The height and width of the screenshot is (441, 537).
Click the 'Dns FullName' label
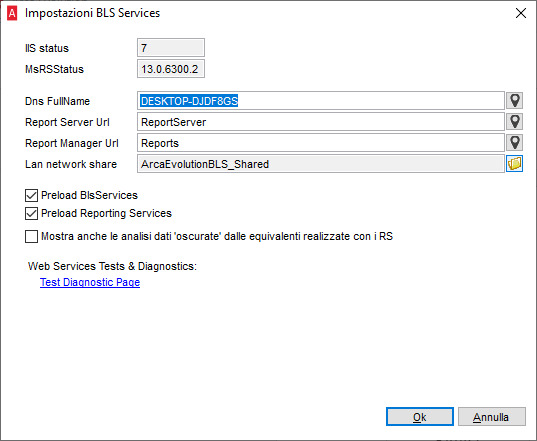pyautogui.click(x=57, y=101)
